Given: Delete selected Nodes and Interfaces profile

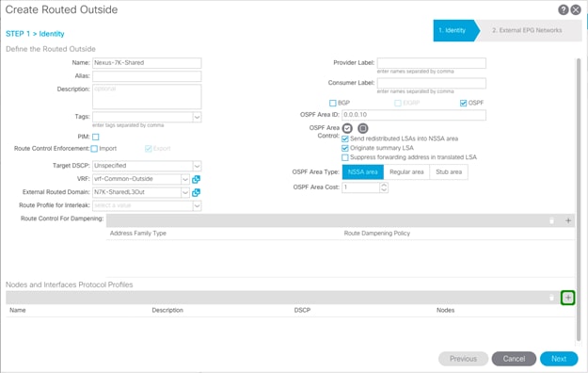Looking at the screenshot, I should tap(551, 298).
